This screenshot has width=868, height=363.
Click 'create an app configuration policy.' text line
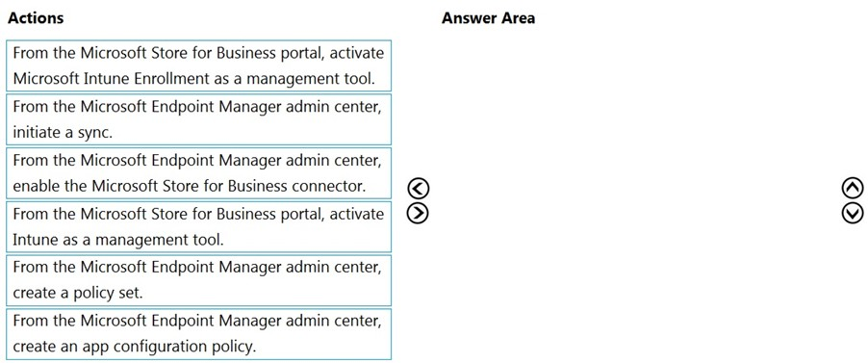(135, 348)
